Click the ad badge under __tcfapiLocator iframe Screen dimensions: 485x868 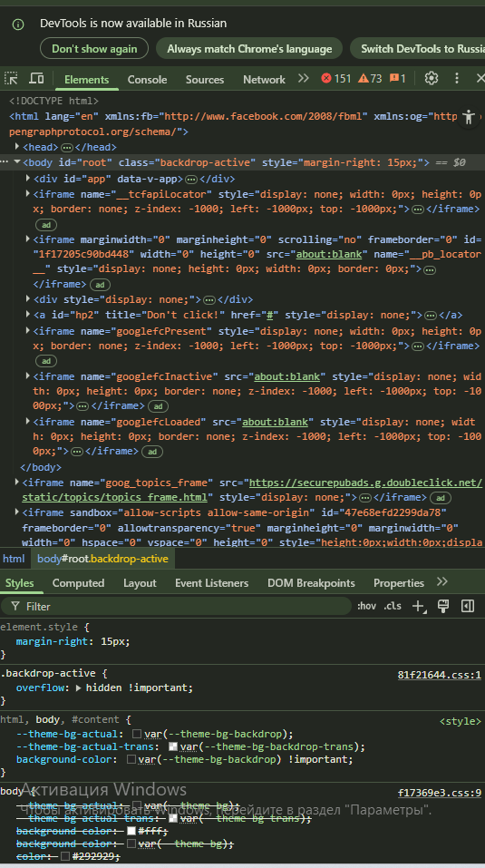pyautogui.click(x=46, y=225)
